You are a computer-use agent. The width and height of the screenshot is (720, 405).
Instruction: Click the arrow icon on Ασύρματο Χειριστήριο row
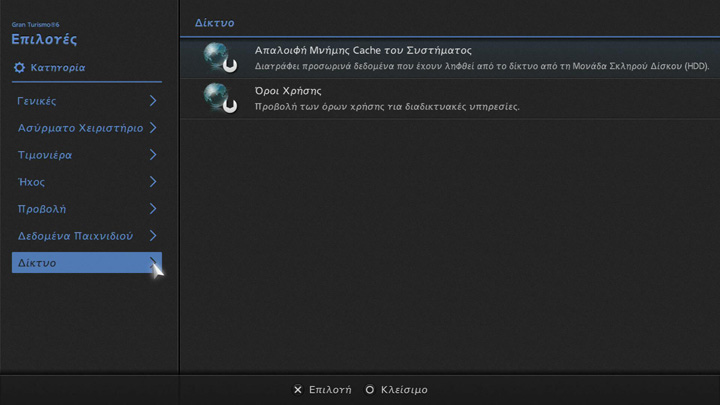pyautogui.click(x=153, y=128)
